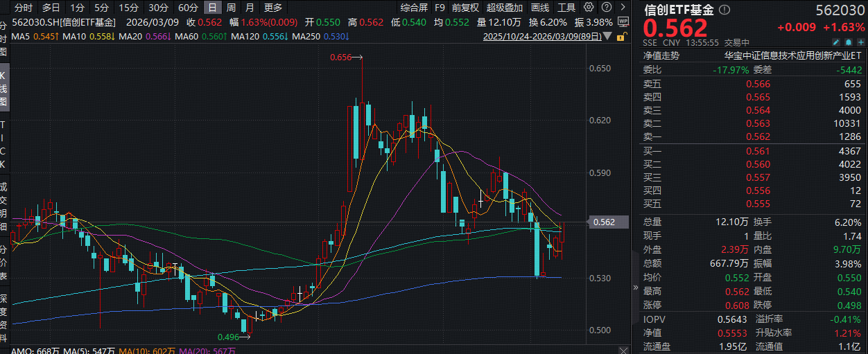868x354 pixels.
Task: Activate the 画线 drawing tool
Action: click(x=540, y=8)
